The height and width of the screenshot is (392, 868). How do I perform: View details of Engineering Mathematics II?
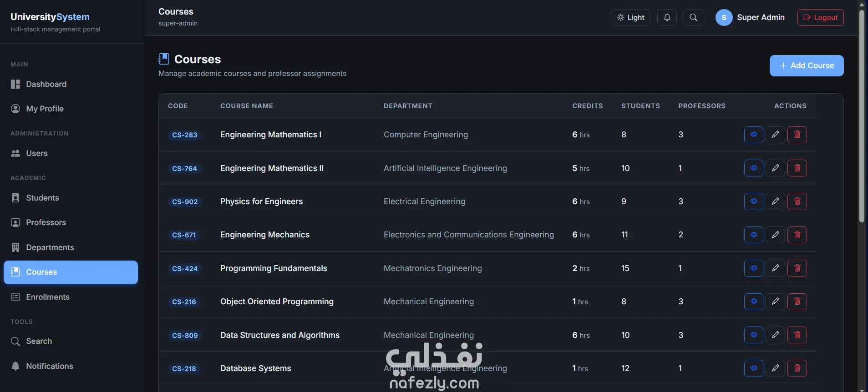click(753, 168)
